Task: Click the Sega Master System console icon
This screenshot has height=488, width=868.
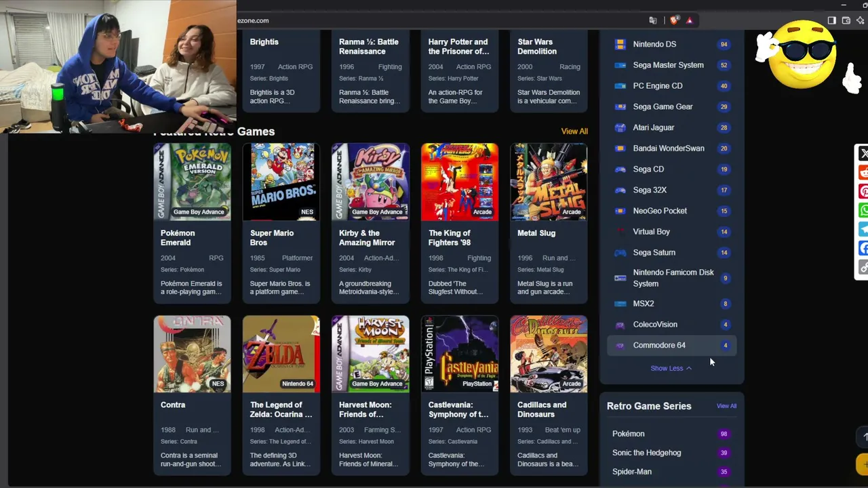Action: click(x=620, y=65)
